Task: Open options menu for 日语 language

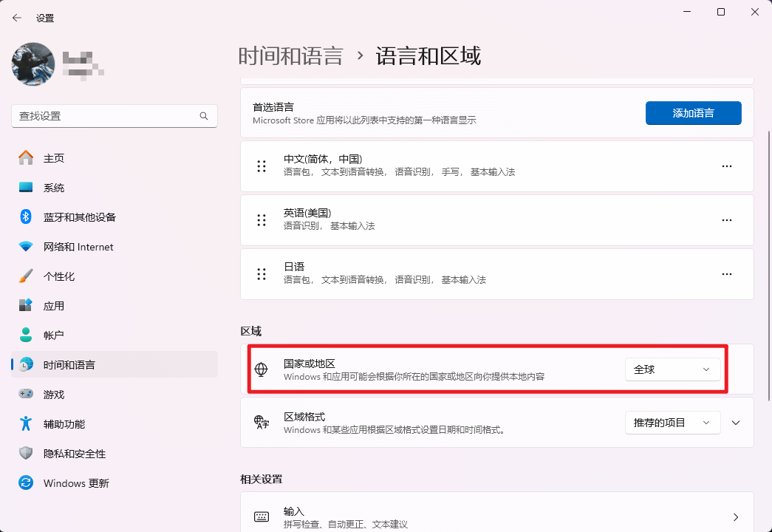Action: (x=726, y=273)
